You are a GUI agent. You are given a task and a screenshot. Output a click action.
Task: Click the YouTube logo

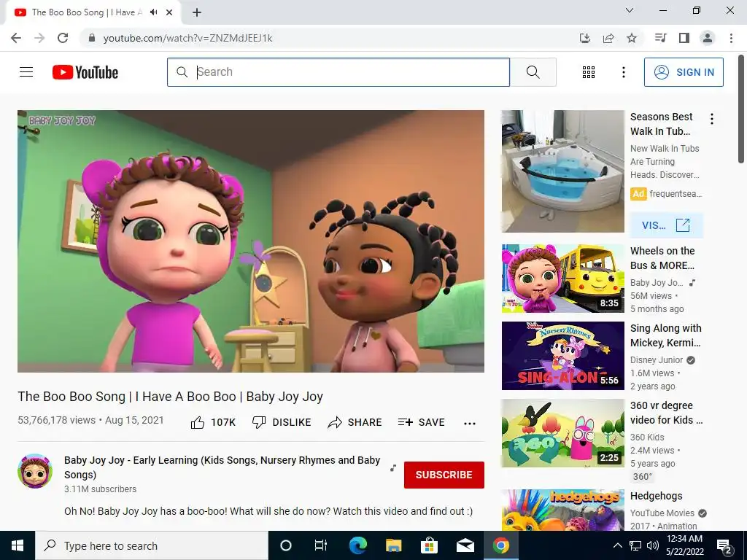point(85,72)
